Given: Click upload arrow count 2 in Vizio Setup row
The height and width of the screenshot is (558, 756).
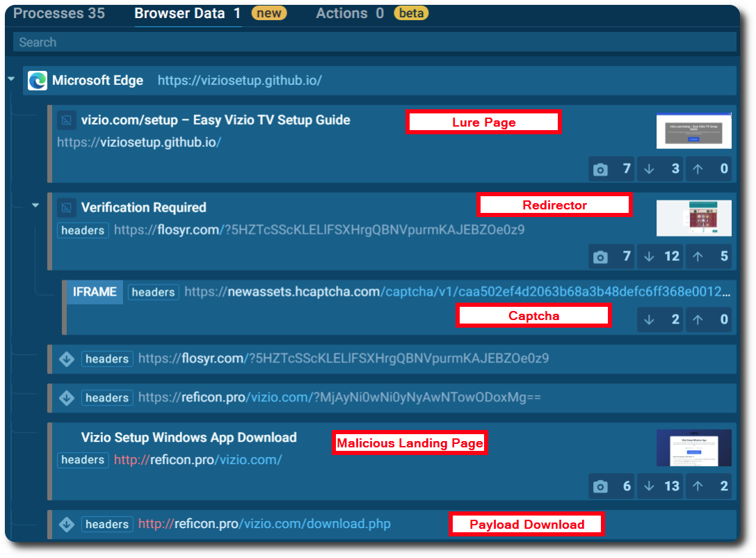Looking at the screenshot, I should [x=709, y=486].
